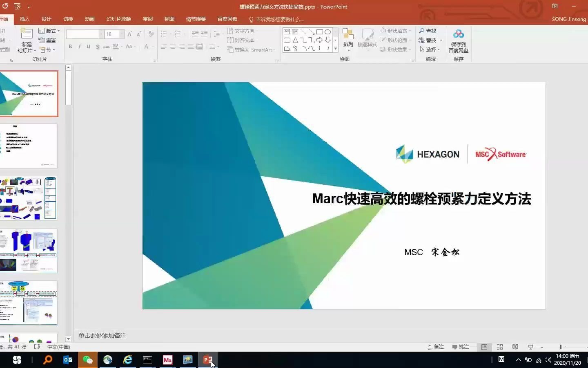
Task: Click the Find (查找) button
Action: click(x=428, y=31)
